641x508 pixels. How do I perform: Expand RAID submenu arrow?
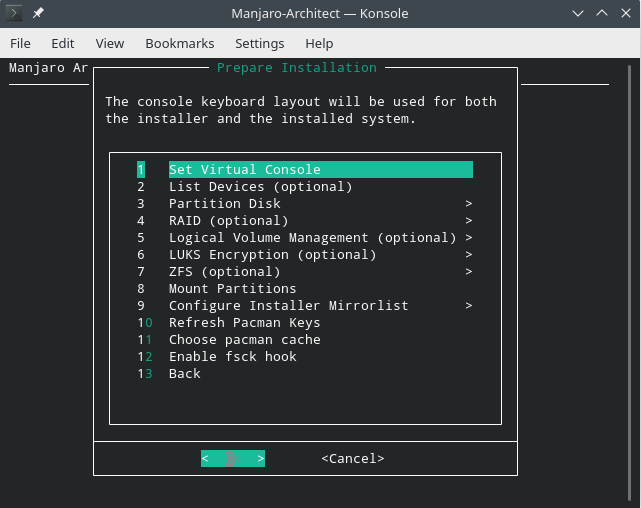click(x=468, y=221)
